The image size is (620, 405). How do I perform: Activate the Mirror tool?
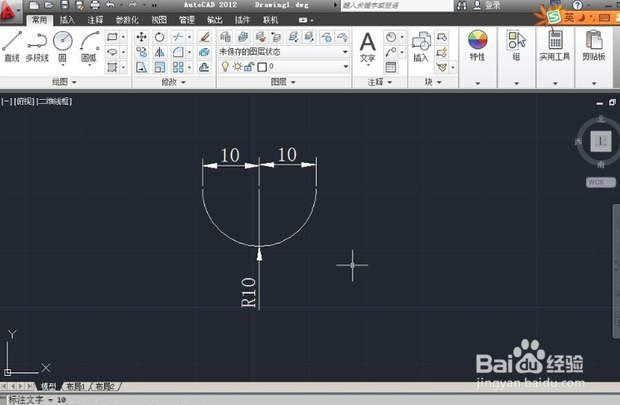(159, 52)
